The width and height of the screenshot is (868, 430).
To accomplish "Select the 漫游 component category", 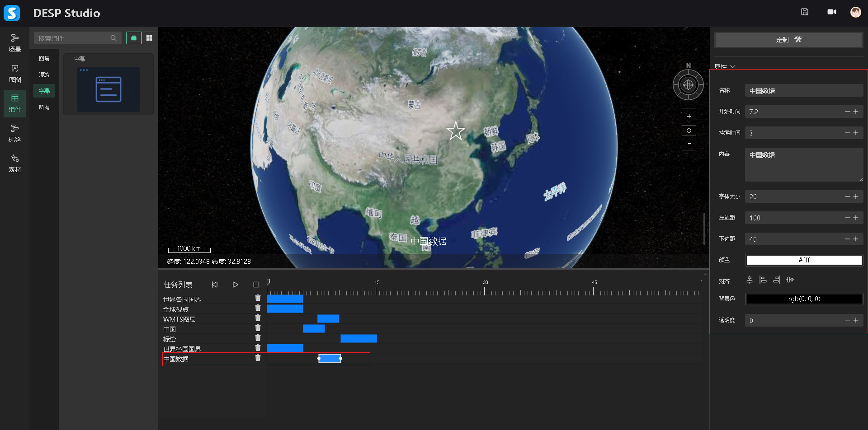I will (x=44, y=75).
